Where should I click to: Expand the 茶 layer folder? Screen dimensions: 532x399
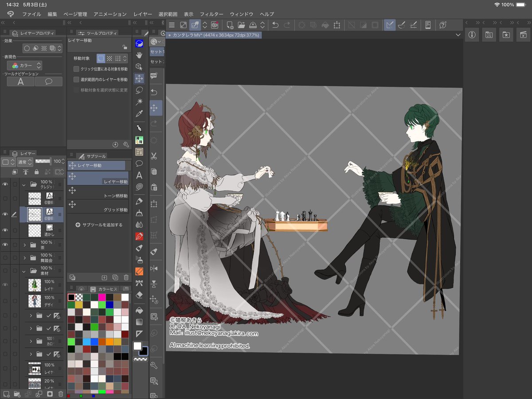point(24,245)
